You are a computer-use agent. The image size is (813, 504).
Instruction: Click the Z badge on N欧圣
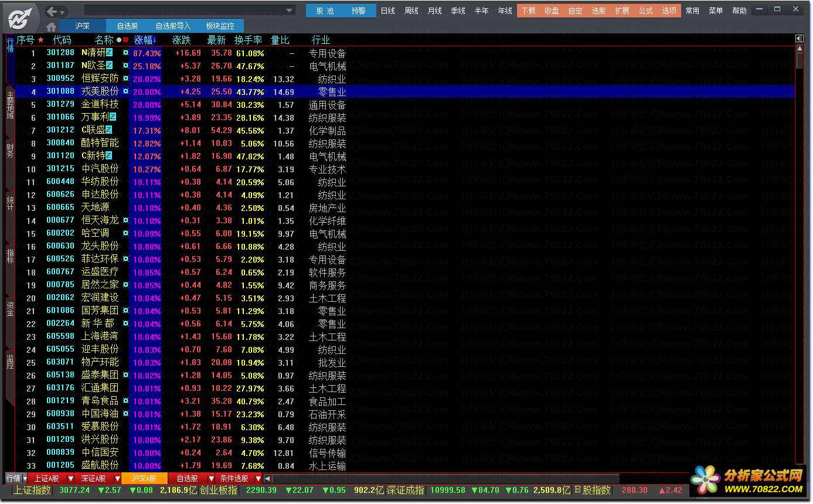point(109,65)
